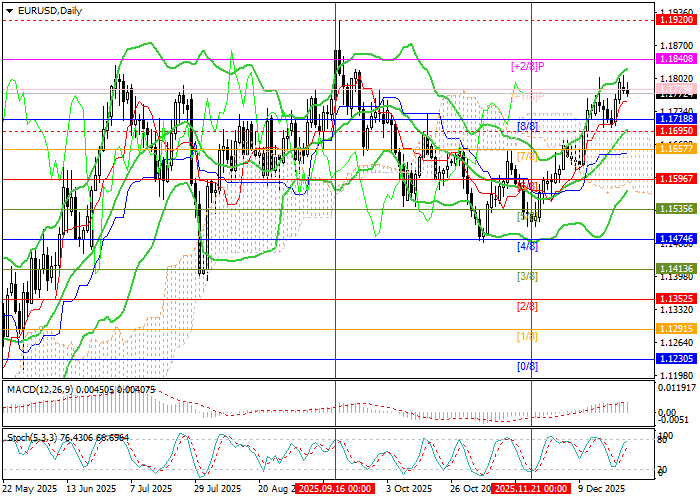This screenshot has height=500, width=700.
Task: Select the 1.11980 price scale value
Action: [676, 375]
